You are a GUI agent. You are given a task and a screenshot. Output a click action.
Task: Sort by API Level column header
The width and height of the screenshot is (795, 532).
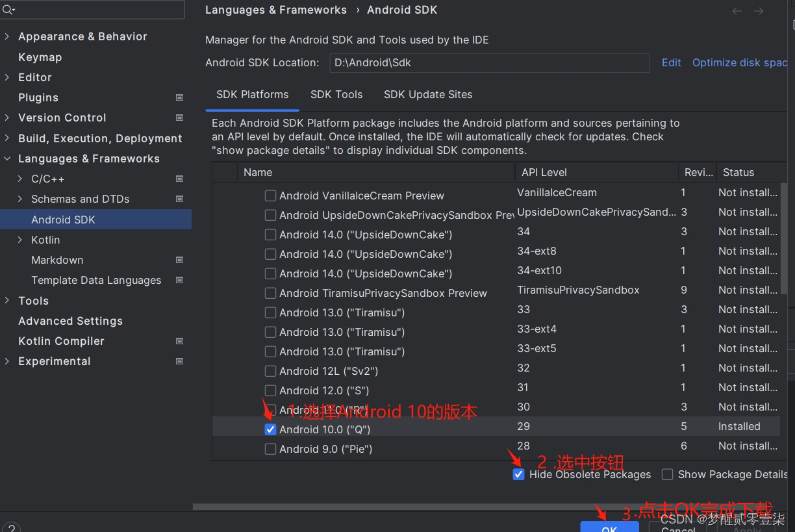click(x=597, y=172)
